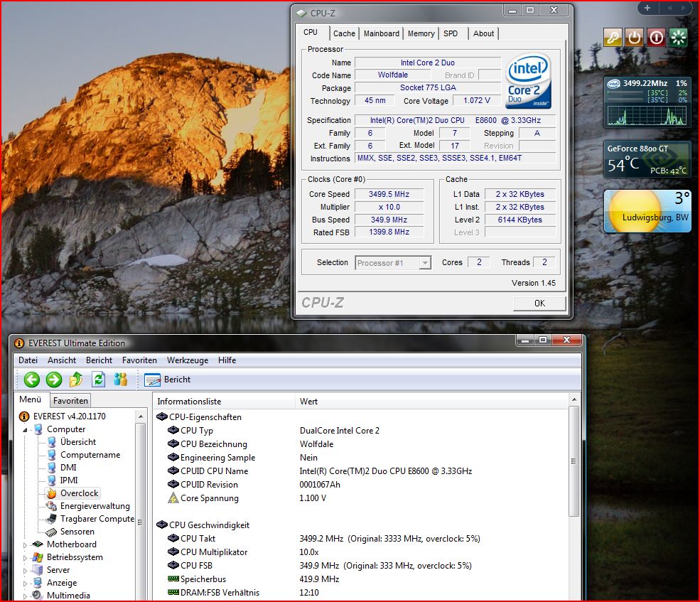
Task: Click the Core Spannung row
Action: [361, 498]
